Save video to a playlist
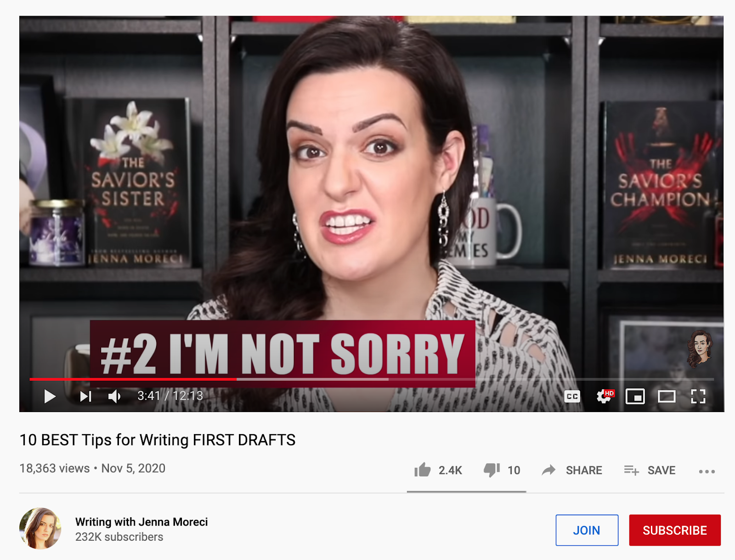The image size is (735, 560). [650, 470]
